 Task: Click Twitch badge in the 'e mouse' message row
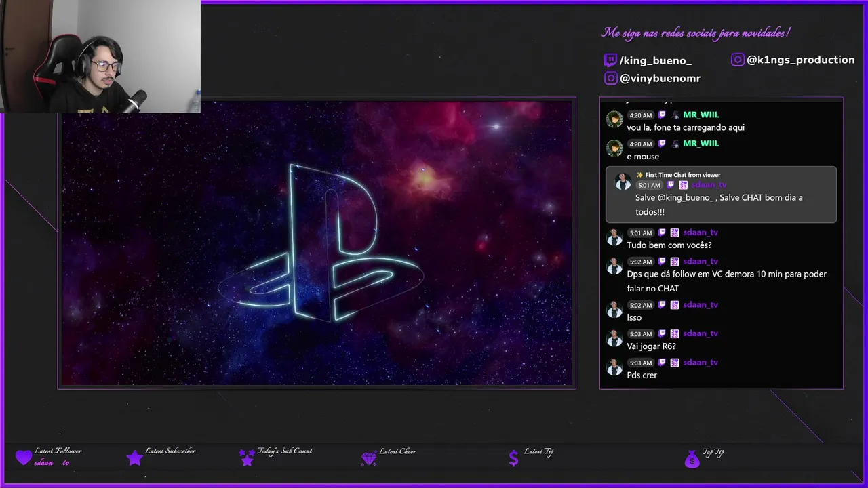click(662, 144)
